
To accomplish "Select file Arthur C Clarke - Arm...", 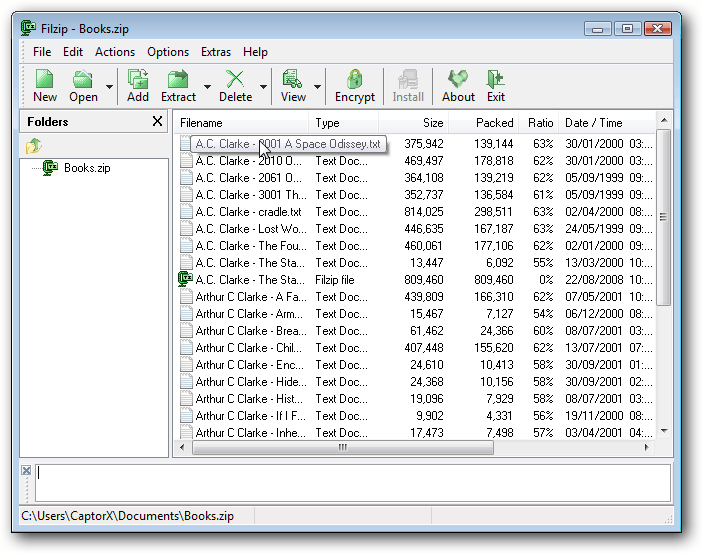I will (249, 314).
